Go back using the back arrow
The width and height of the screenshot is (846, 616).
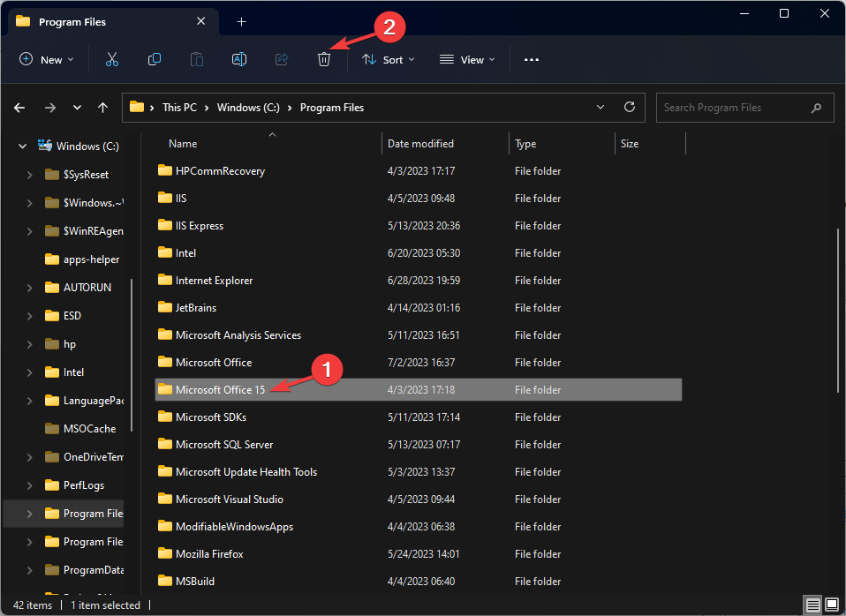pos(19,107)
